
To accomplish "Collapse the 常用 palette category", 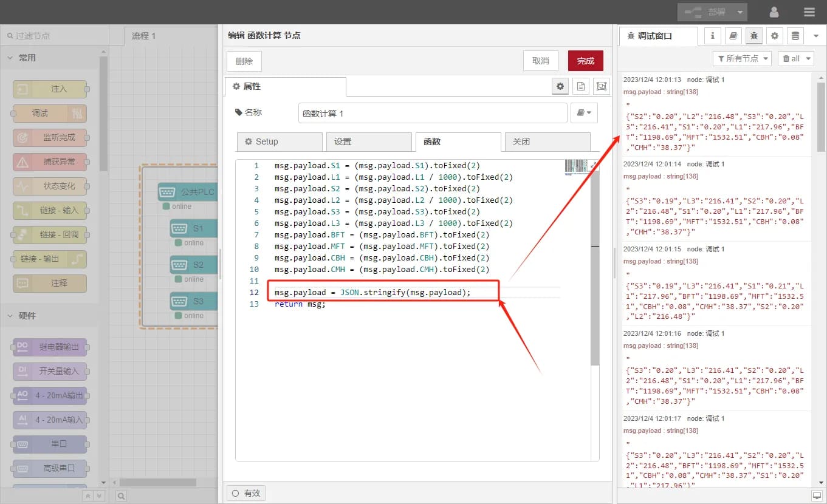I will 10,58.
